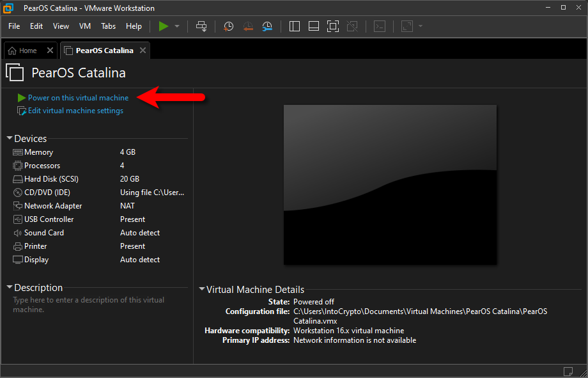Click the Printer icon
Screen dimensions: 588x378
[x=18, y=247]
